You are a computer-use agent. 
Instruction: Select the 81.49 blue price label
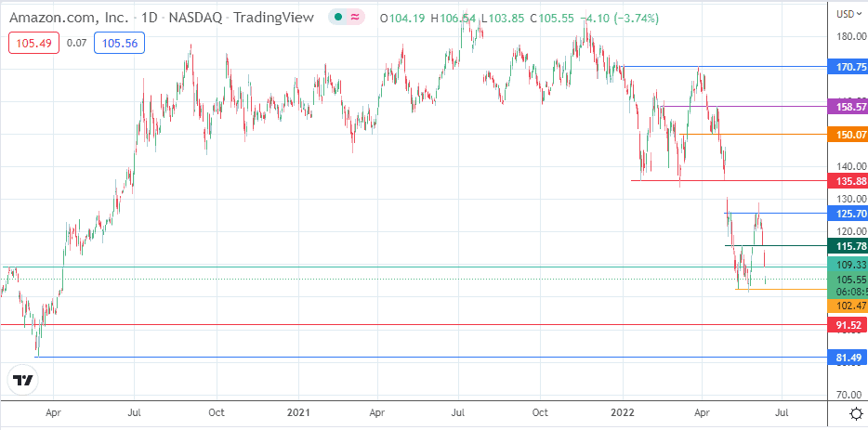[847, 358]
